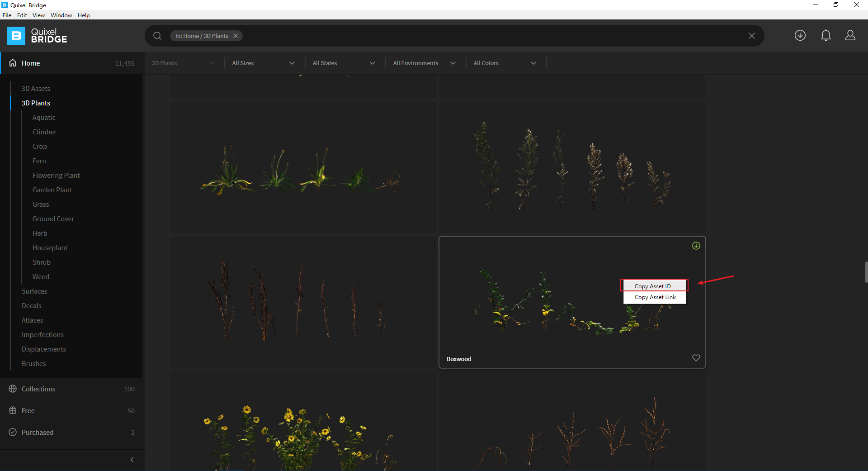Choose Copy Asset Link from context menu
868x471 pixels.
click(655, 297)
